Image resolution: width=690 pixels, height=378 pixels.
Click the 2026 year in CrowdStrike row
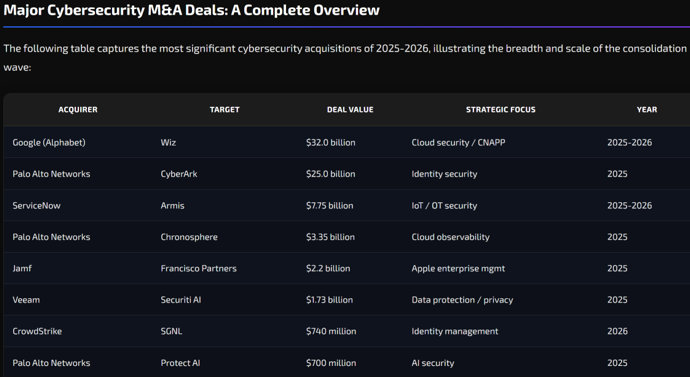(x=617, y=331)
